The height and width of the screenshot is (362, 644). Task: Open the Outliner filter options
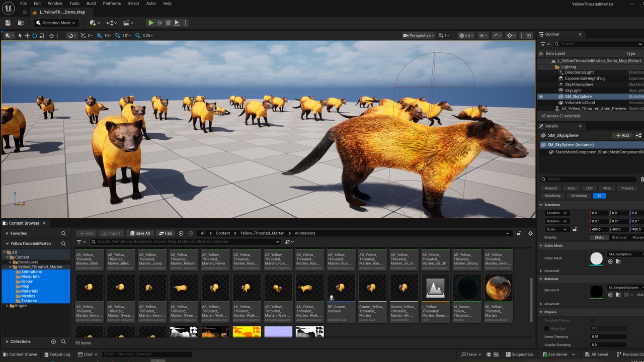(x=545, y=44)
